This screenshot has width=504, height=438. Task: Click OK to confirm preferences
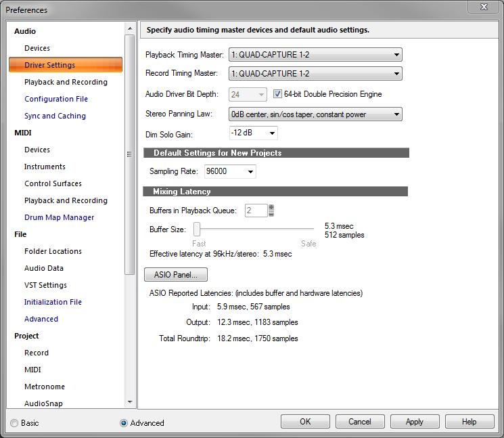(305, 422)
